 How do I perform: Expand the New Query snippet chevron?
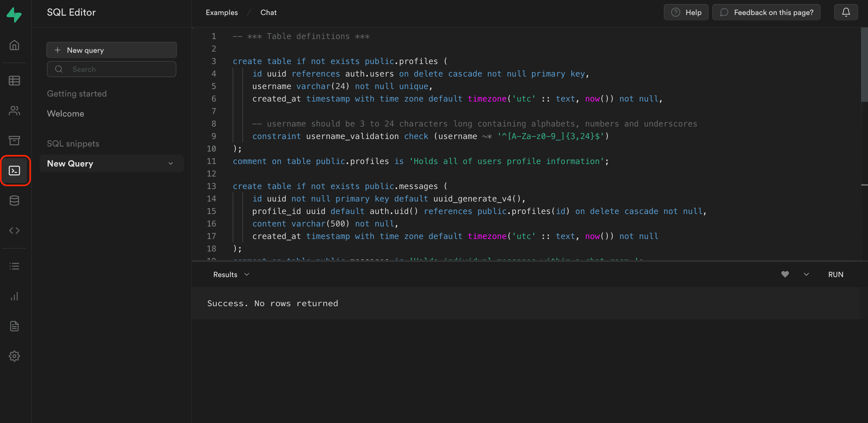(170, 163)
